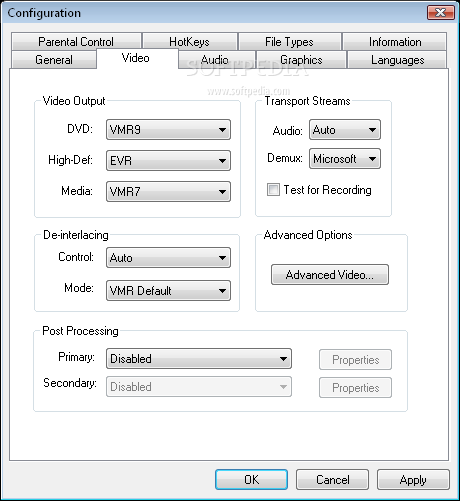Expand the High-Def renderer dropdown
The width and height of the screenshot is (460, 501).
[x=168, y=160]
